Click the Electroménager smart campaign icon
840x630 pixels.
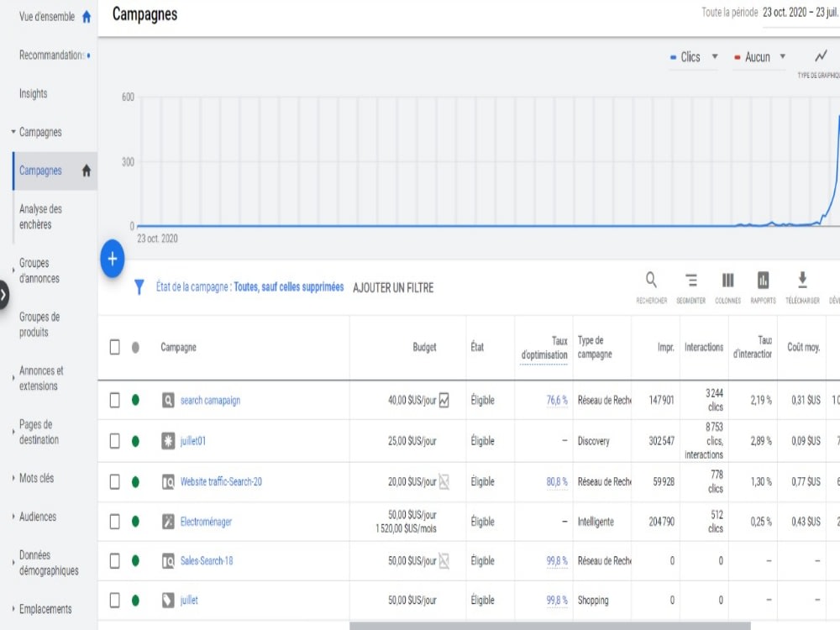pyautogui.click(x=168, y=522)
